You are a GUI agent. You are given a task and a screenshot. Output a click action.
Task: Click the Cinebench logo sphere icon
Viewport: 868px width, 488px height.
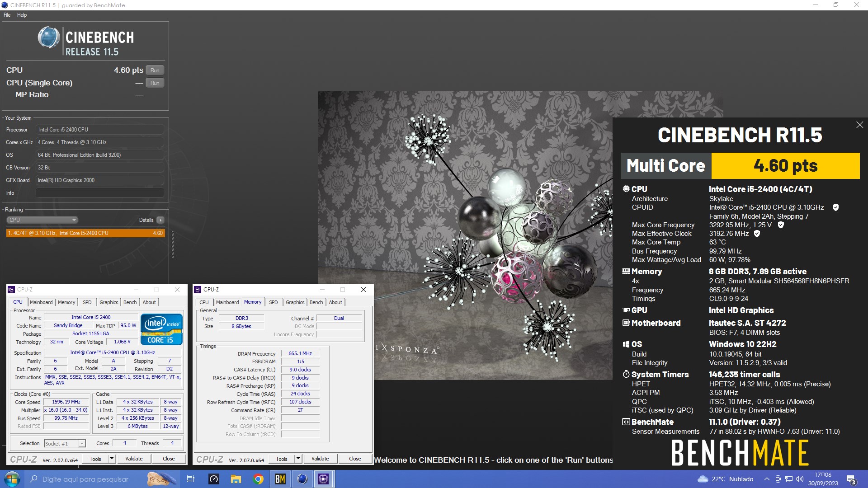coord(49,38)
